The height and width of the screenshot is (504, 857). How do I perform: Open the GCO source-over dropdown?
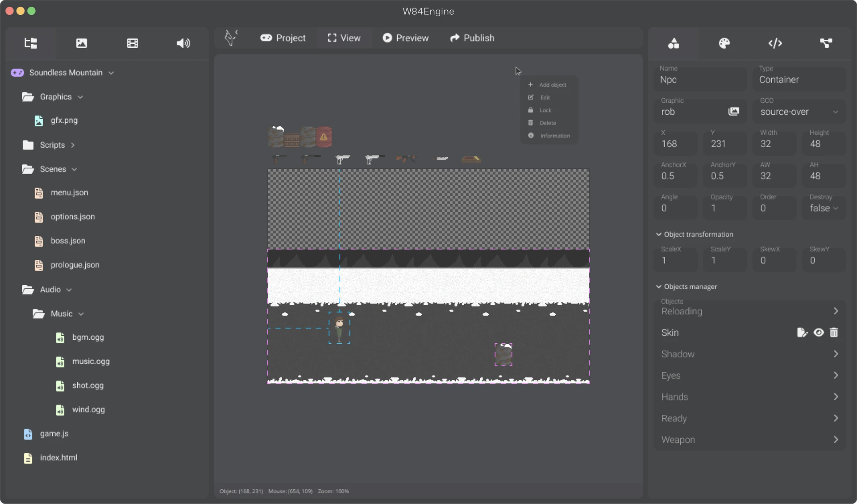(x=799, y=112)
